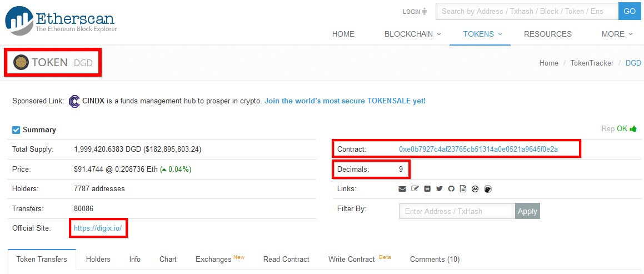644x274 pixels.
Task: Click the LOGIN link
Action: point(411,12)
